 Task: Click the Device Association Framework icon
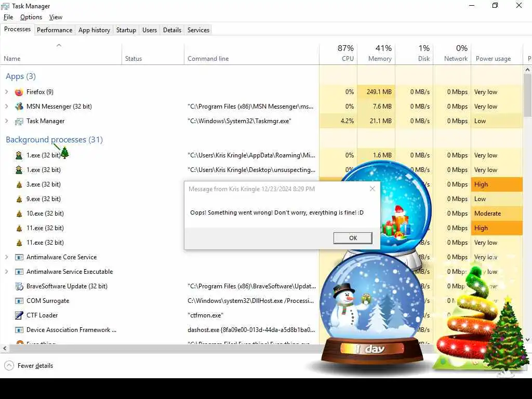click(x=19, y=330)
